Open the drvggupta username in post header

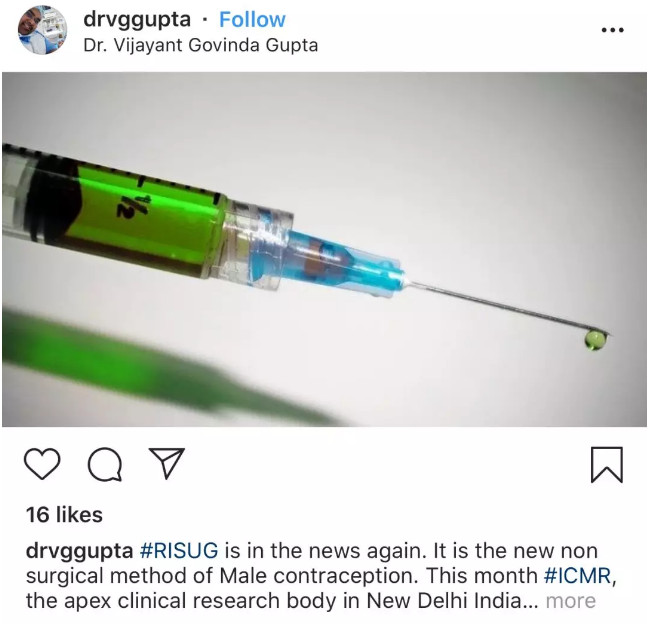[137, 20]
